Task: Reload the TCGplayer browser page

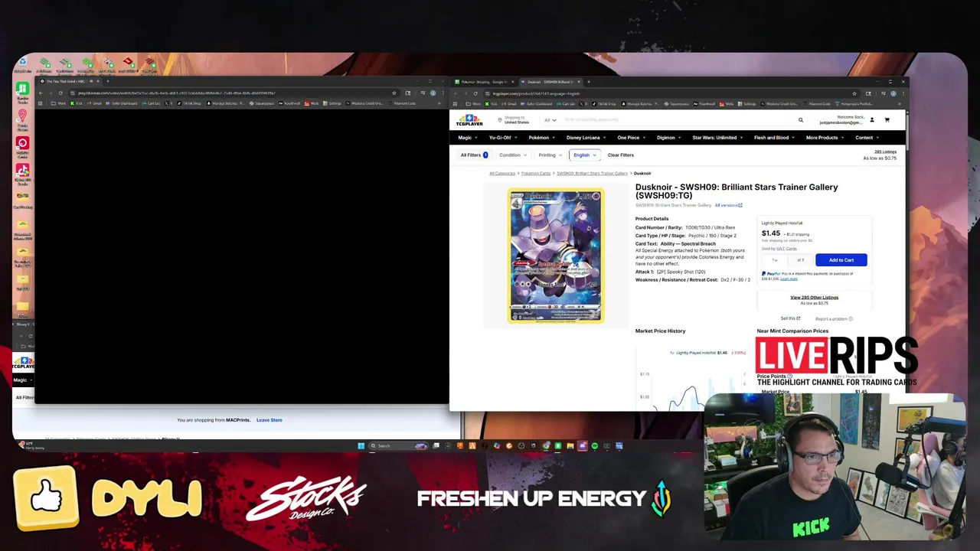Action: (x=475, y=93)
